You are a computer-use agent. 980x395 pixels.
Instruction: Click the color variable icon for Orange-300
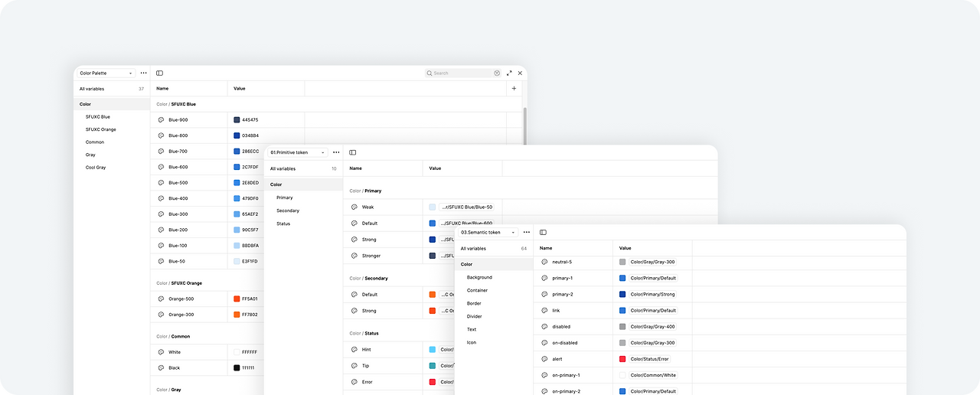tap(161, 315)
